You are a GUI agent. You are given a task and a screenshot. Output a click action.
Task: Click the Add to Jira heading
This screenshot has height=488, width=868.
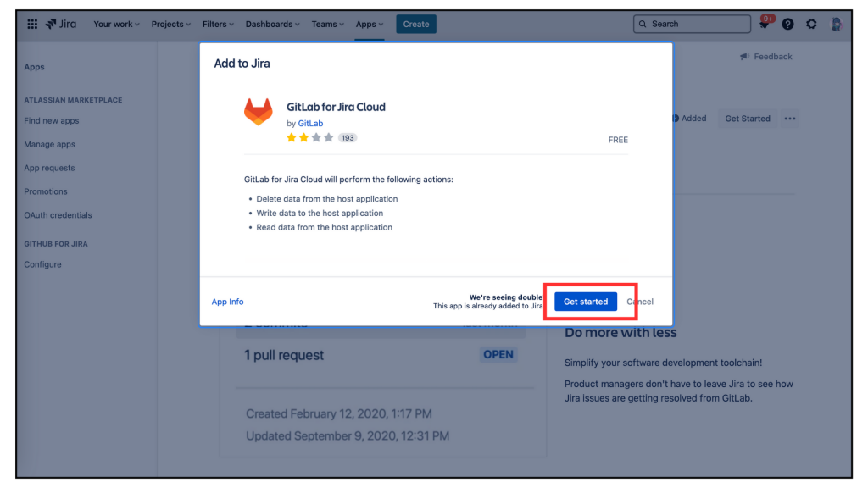click(242, 64)
